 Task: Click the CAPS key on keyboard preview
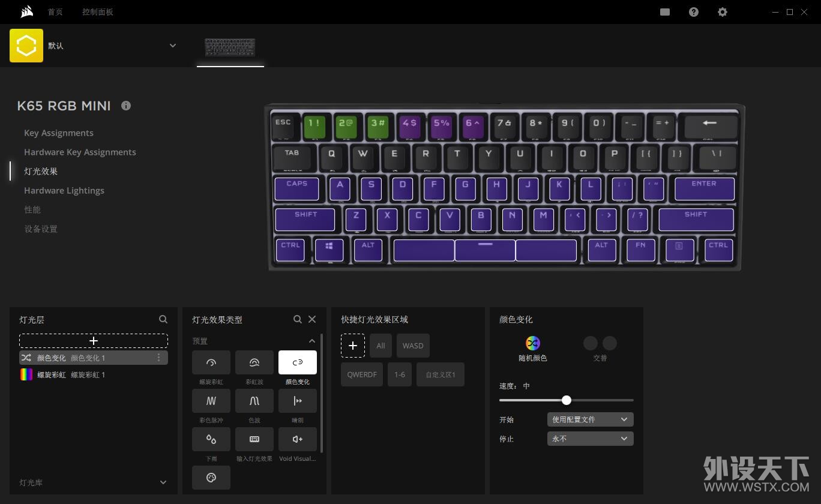point(296,188)
